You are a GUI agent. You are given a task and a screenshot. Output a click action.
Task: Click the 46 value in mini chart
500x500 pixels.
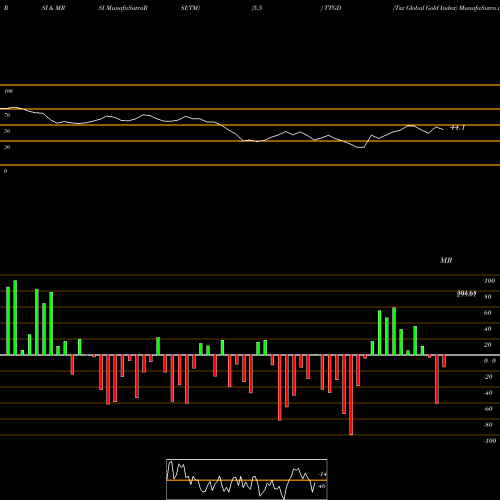click(322, 486)
